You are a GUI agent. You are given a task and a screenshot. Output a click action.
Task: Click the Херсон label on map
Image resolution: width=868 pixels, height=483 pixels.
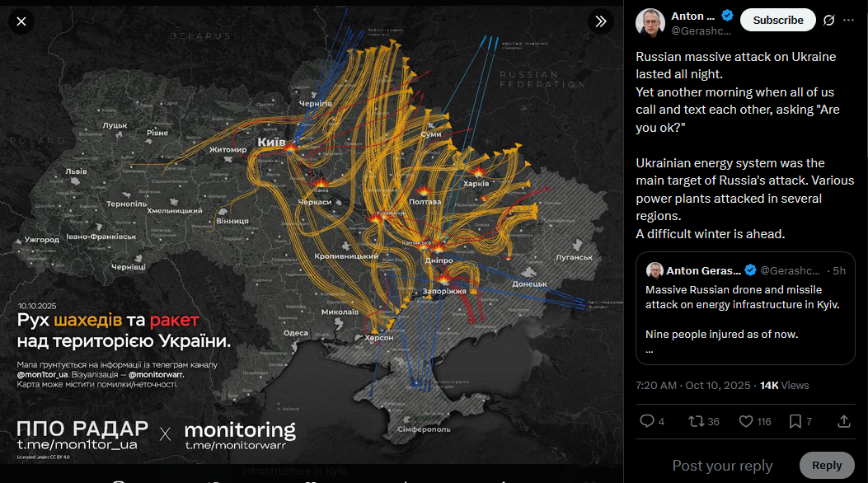tap(379, 337)
